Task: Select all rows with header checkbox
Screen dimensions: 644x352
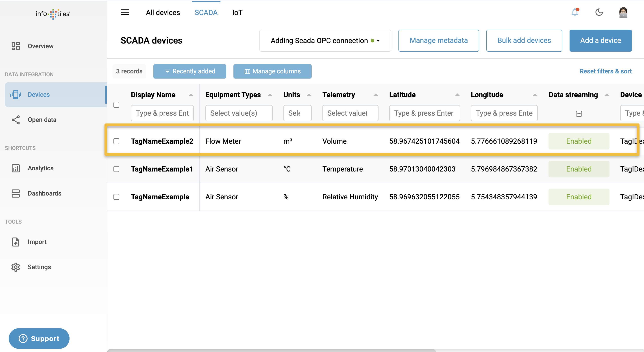Action: coord(116,105)
